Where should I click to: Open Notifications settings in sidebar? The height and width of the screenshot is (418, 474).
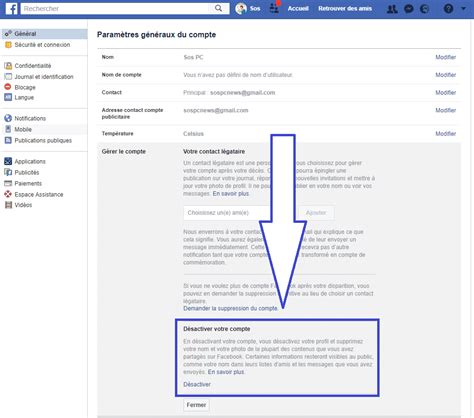coord(30,118)
